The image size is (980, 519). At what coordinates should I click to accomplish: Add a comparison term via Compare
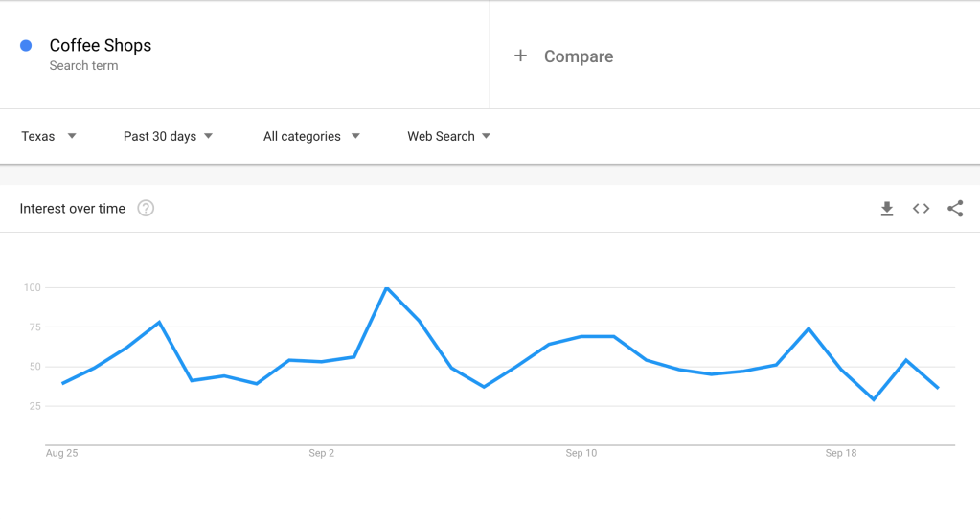pos(578,56)
